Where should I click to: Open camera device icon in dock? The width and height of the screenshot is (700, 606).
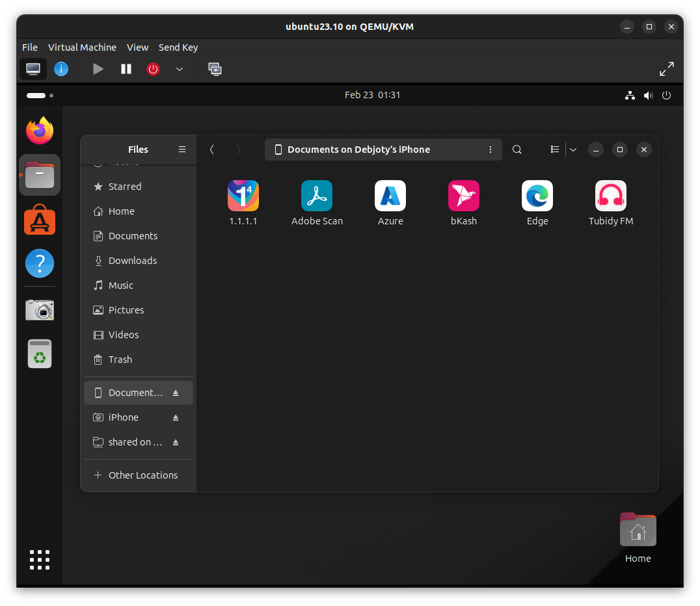point(40,310)
